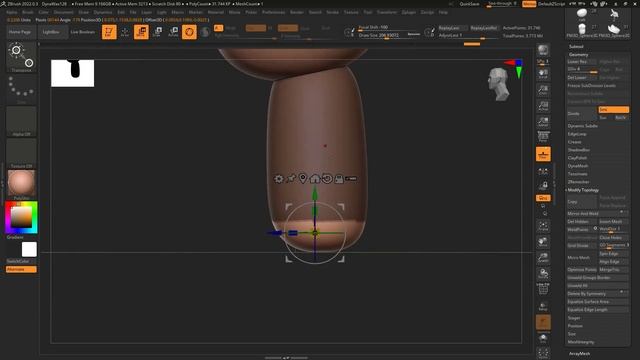
Task: Expand the ZRemesher section
Action: click(578, 182)
